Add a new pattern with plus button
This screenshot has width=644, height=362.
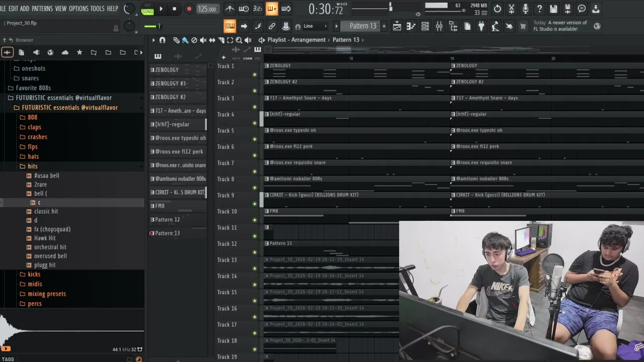pyautogui.click(x=384, y=26)
